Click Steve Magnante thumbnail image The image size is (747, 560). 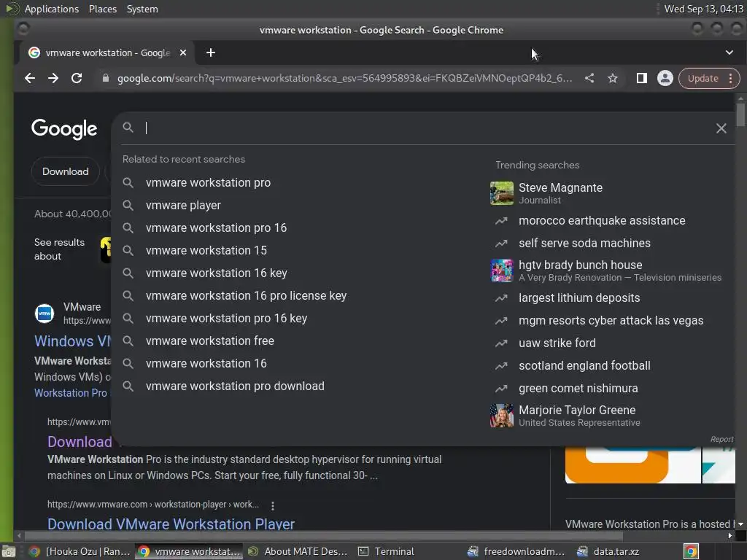tap(502, 192)
